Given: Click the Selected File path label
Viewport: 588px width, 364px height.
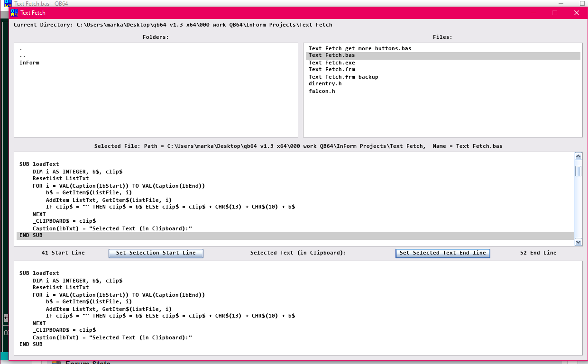Looking at the screenshot, I should tap(298, 146).
